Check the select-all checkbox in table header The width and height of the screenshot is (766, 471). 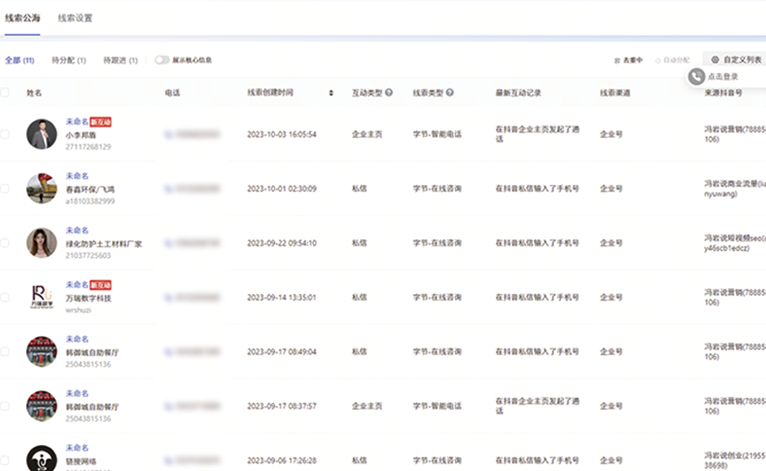(5, 93)
